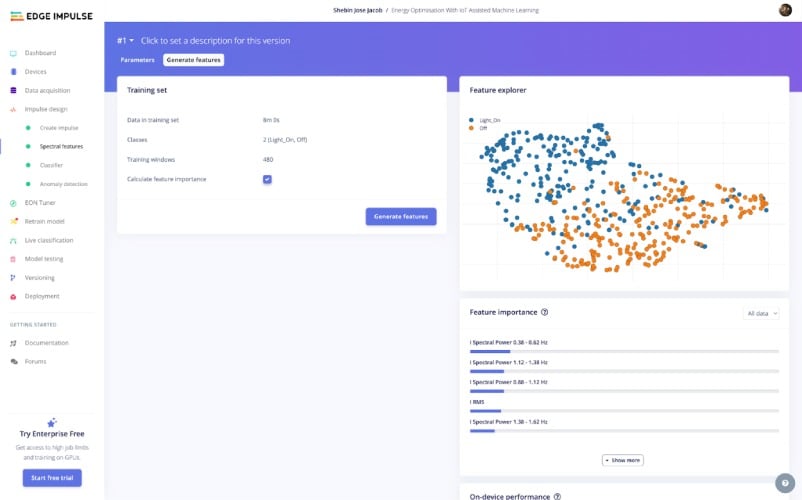Click the Data acquisition database icon
The image size is (802, 500).
click(x=13, y=90)
